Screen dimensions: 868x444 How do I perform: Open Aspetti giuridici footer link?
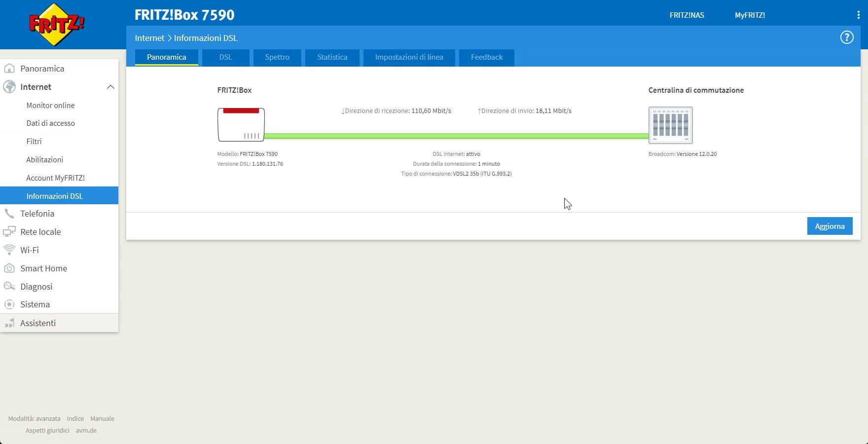coord(47,430)
